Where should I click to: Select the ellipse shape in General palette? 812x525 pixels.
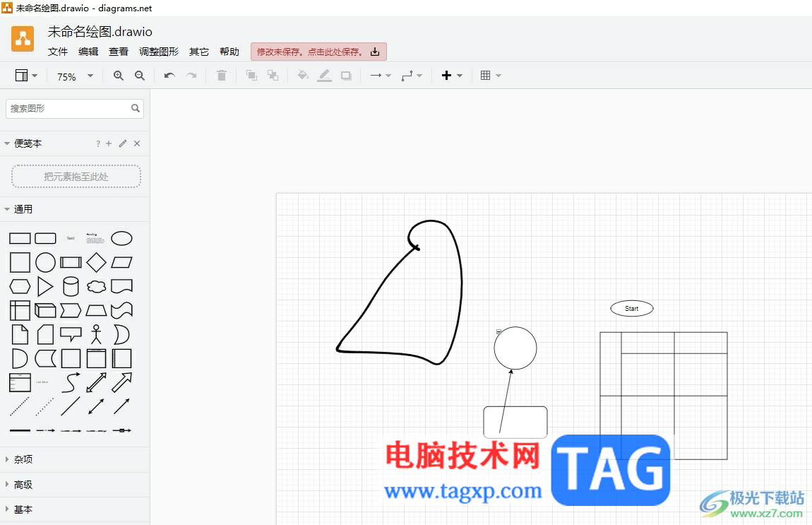121,238
